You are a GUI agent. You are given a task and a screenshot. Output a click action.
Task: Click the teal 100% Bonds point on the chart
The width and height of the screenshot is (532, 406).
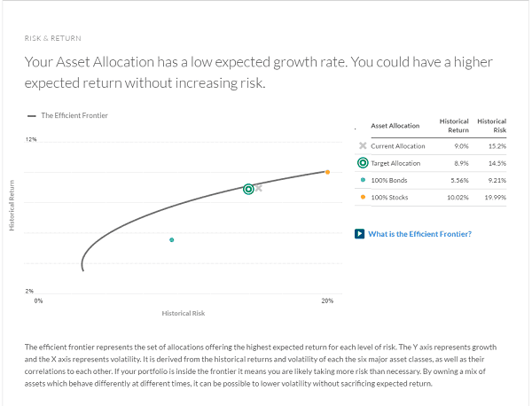(171, 240)
